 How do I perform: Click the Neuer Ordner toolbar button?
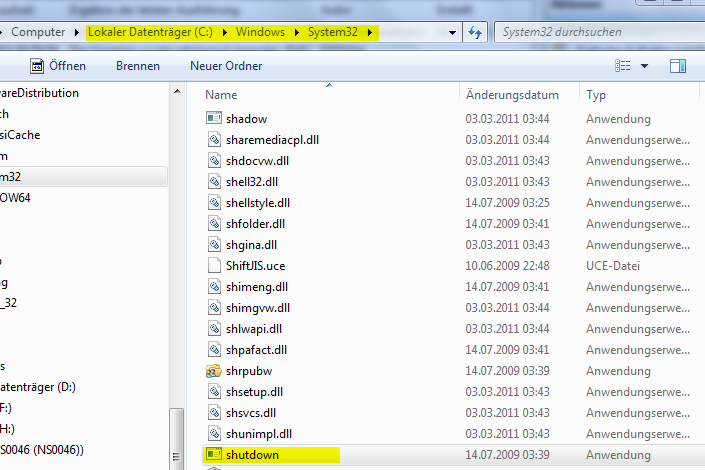[x=226, y=66]
